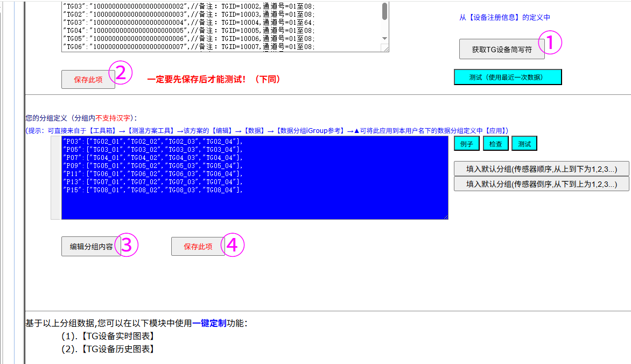Screen dimensions: 631x364
Task: Fill default grouping with 传感器倒序 button
Action: [541, 184]
